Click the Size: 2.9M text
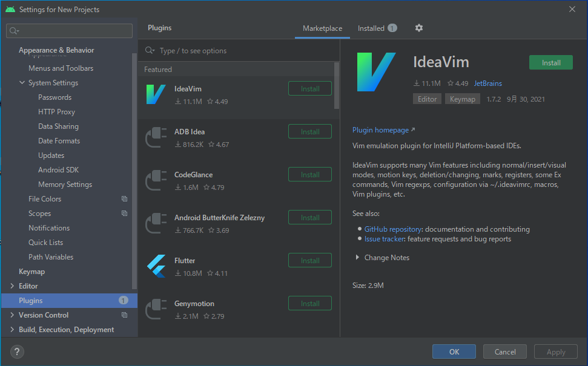The image size is (588, 366). [x=368, y=286]
